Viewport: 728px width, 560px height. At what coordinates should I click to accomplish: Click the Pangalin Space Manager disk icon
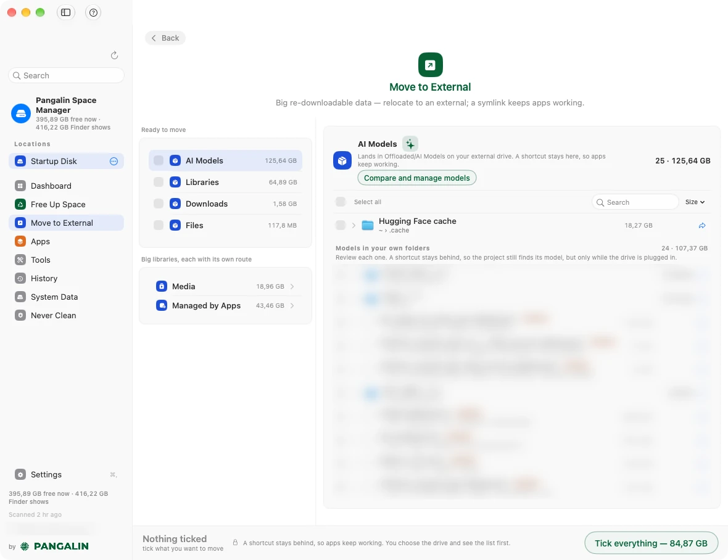(x=21, y=113)
